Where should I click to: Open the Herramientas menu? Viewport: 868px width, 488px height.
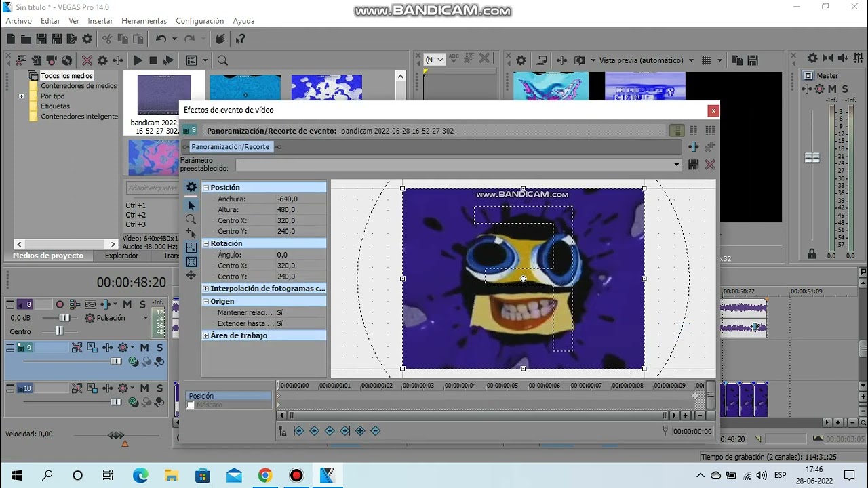click(x=144, y=21)
